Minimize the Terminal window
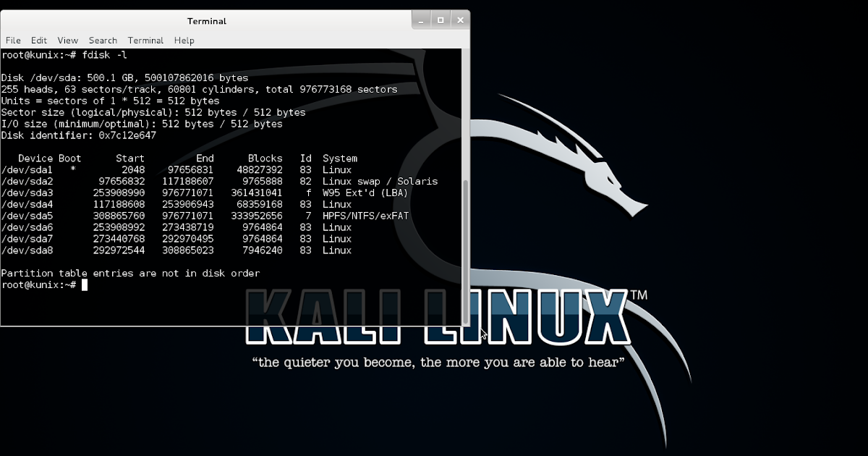 420,20
